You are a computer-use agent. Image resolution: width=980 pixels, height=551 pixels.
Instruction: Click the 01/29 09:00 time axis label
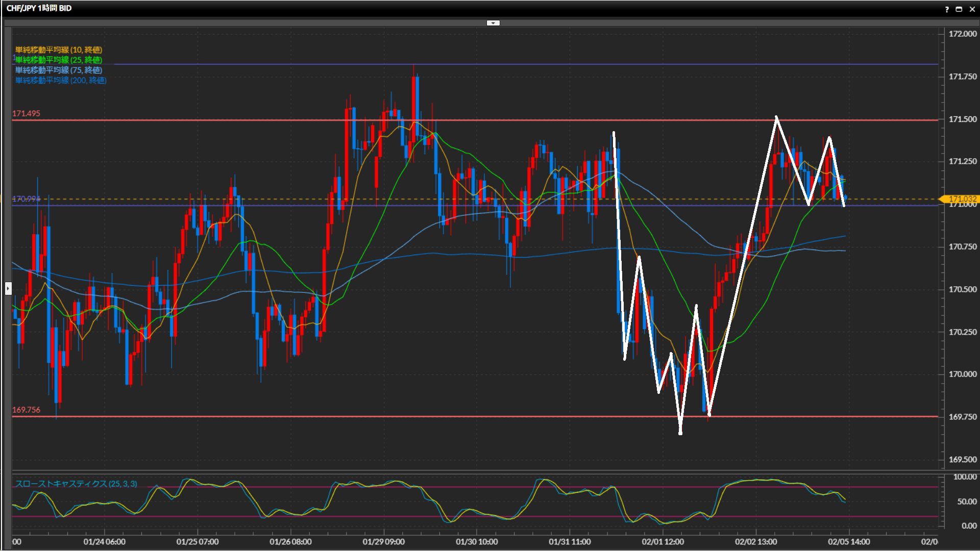[x=383, y=542]
